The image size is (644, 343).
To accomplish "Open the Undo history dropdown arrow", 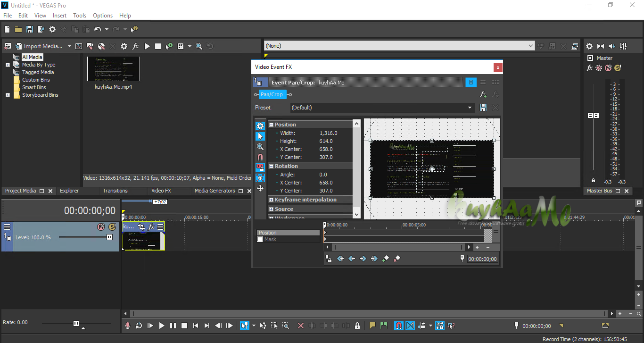I will (107, 29).
